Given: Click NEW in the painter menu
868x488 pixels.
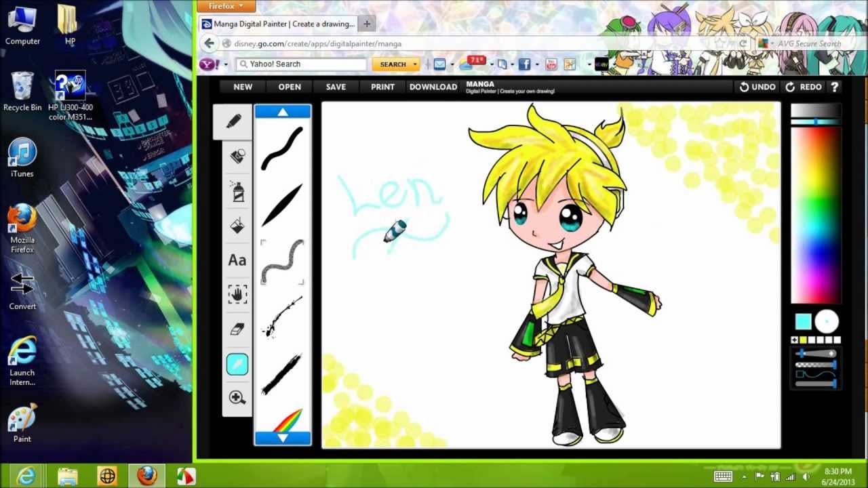Looking at the screenshot, I should (x=243, y=87).
